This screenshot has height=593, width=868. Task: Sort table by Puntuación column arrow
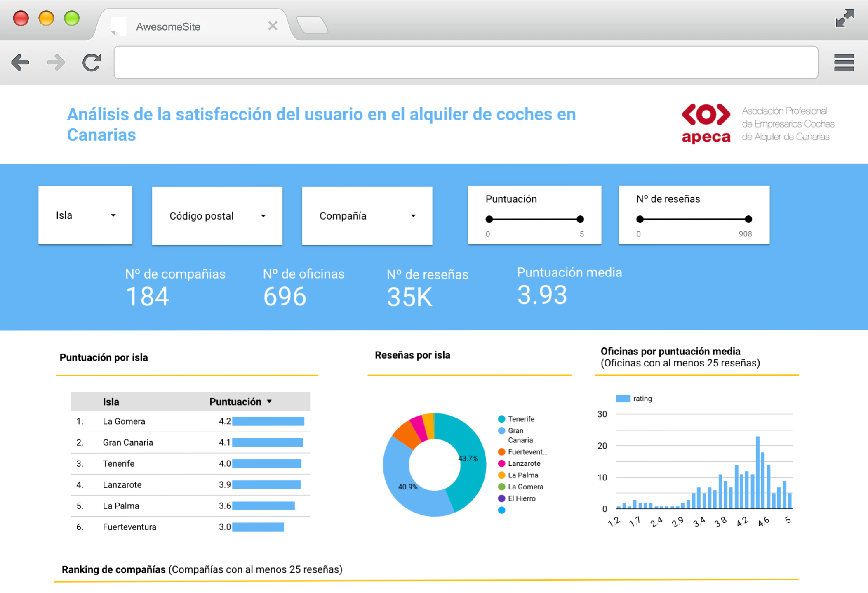click(269, 402)
